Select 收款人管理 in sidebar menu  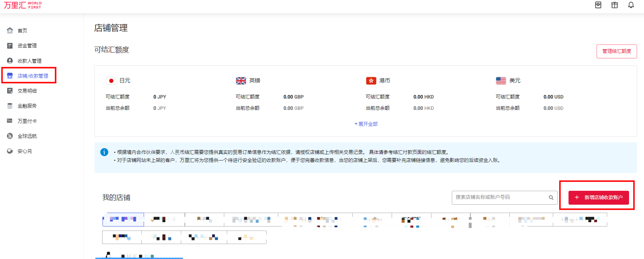(x=29, y=61)
